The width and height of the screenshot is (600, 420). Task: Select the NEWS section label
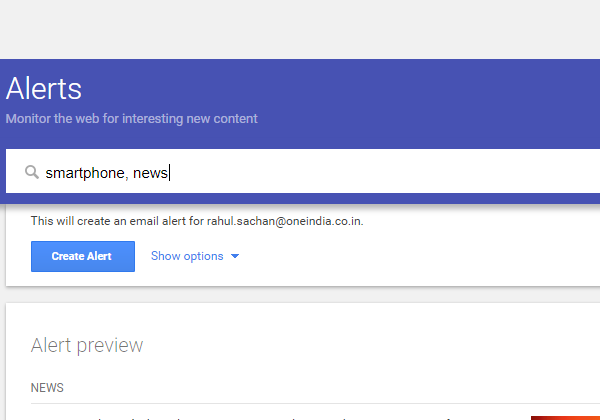pyautogui.click(x=47, y=387)
